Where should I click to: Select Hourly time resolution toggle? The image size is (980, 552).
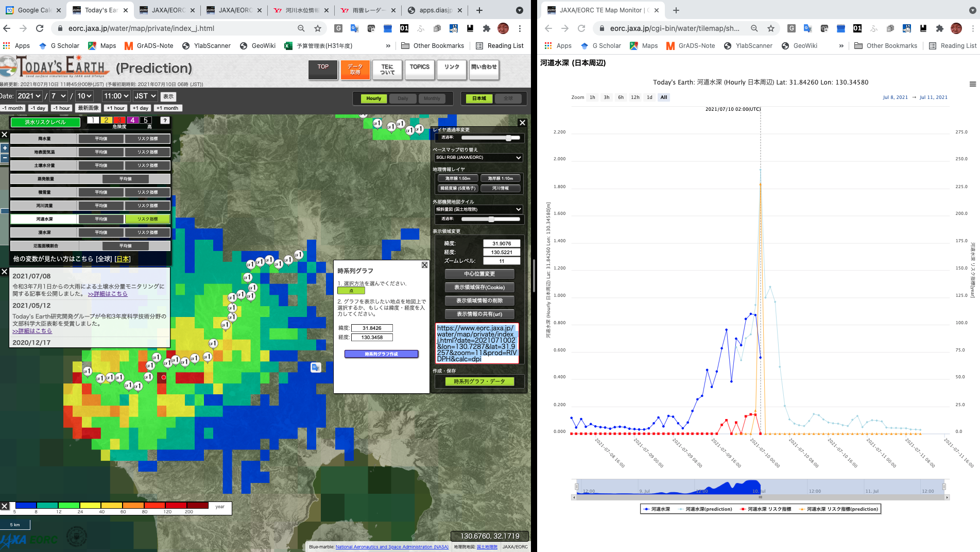[374, 98]
